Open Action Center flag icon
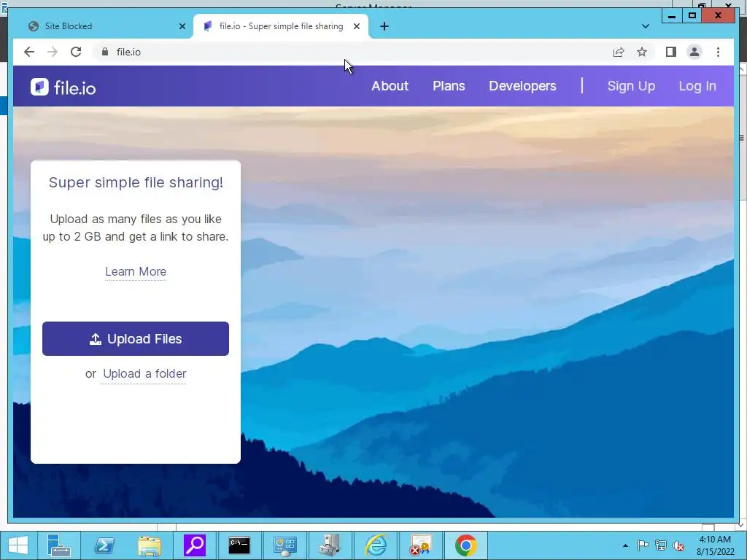 [x=643, y=545]
